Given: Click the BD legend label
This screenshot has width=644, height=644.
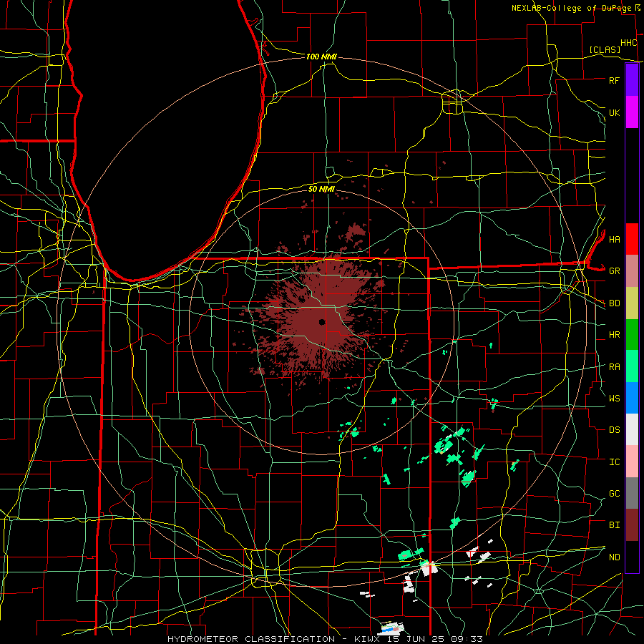Looking at the screenshot, I should tap(614, 303).
